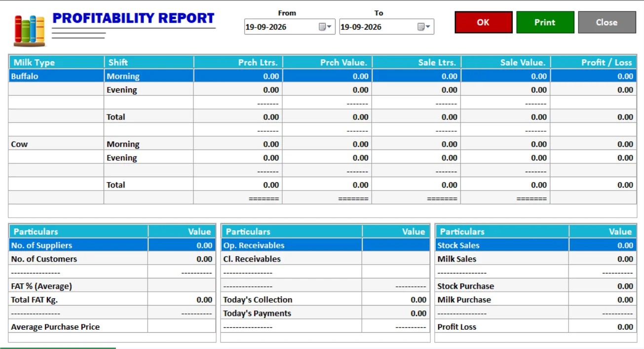Select the Evening cell under Buffalo
Screen dimensions: 644x349
click(149, 90)
